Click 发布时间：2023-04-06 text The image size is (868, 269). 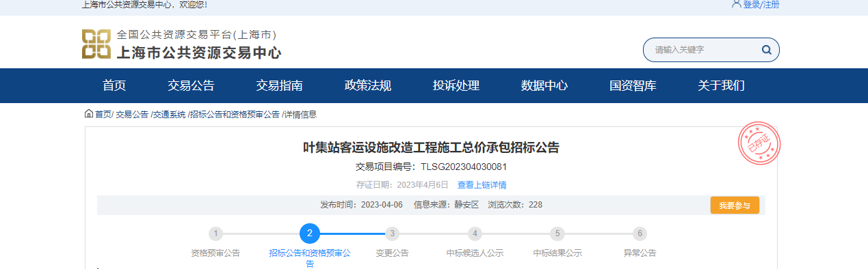(361, 205)
